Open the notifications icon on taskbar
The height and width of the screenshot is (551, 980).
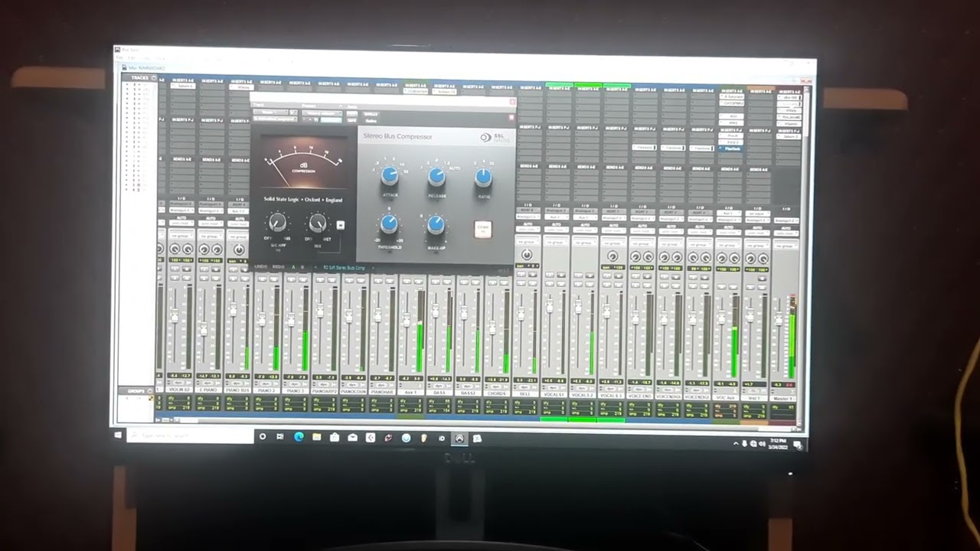click(x=797, y=445)
